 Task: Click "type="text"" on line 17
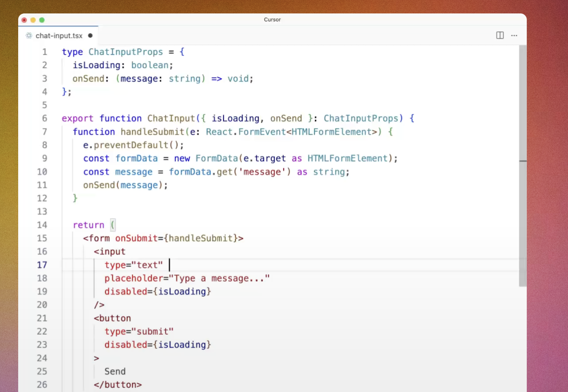click(x=134, y=265)
